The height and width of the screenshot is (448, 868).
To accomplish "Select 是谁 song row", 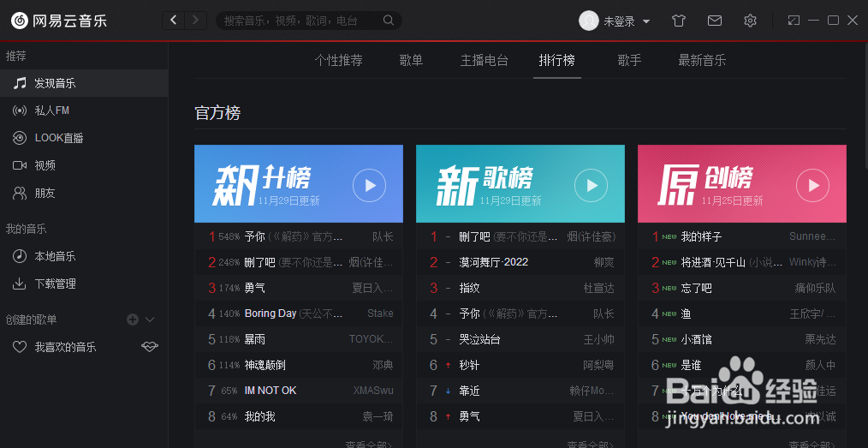I will click(x=742, y=365).
